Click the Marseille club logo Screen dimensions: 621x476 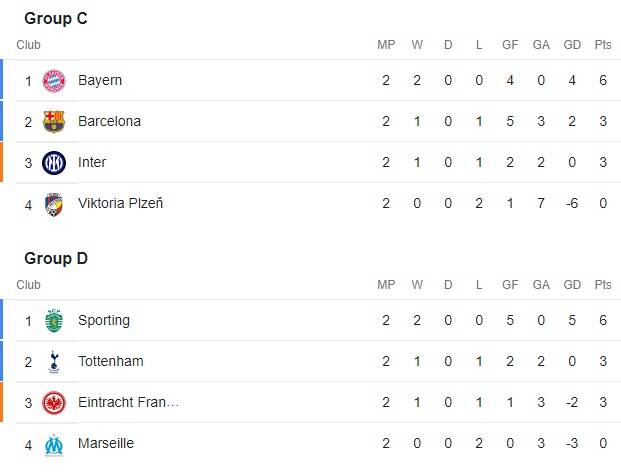coord(54,444)
